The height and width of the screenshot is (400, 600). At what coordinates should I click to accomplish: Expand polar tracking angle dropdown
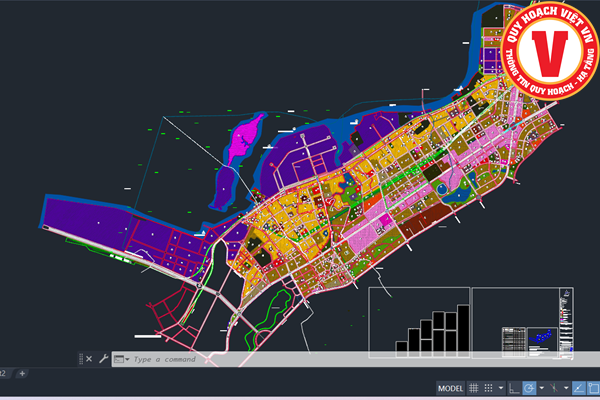pos(541,388)
